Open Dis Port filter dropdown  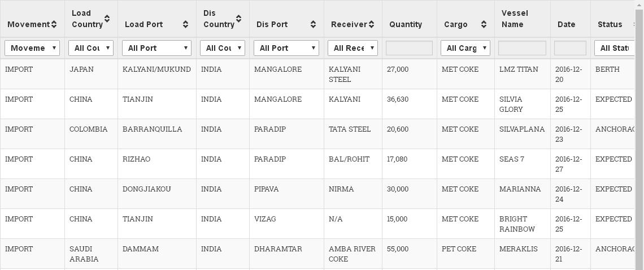tap(286, 48)
